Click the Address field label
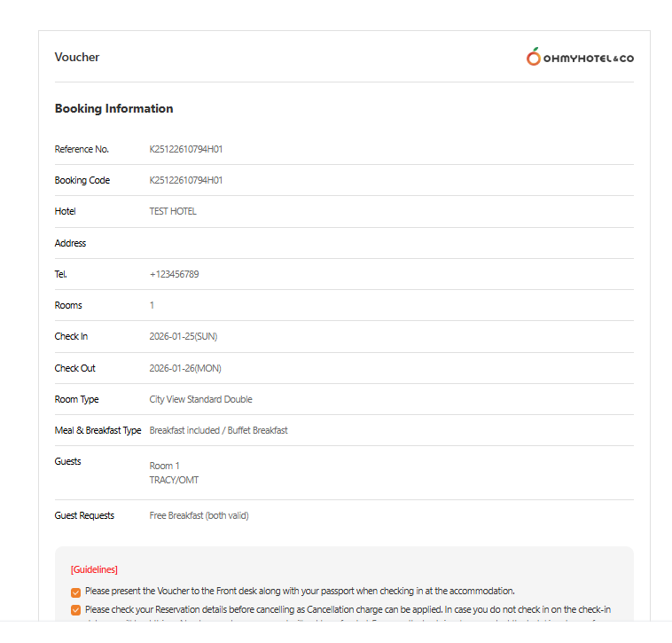This screenshot has width=672, height=643. pos(70,243)
